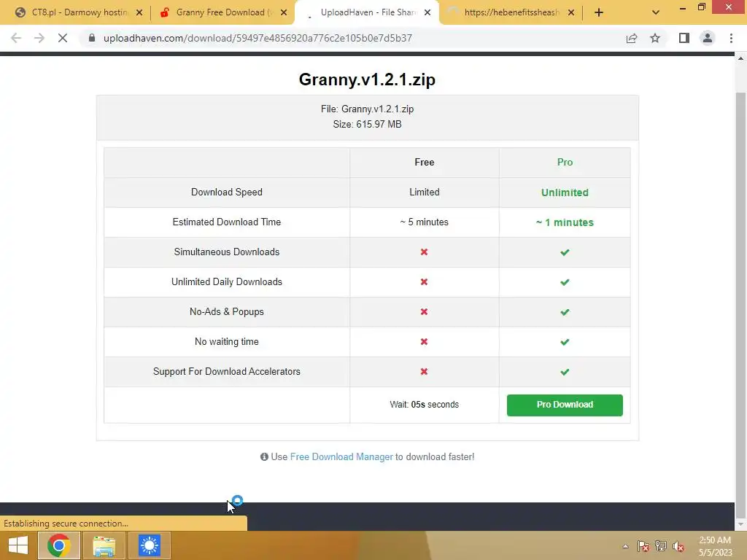747x560 pixels.
Task: Open the profile avatar icon
Action: click(x=708, y=38)
